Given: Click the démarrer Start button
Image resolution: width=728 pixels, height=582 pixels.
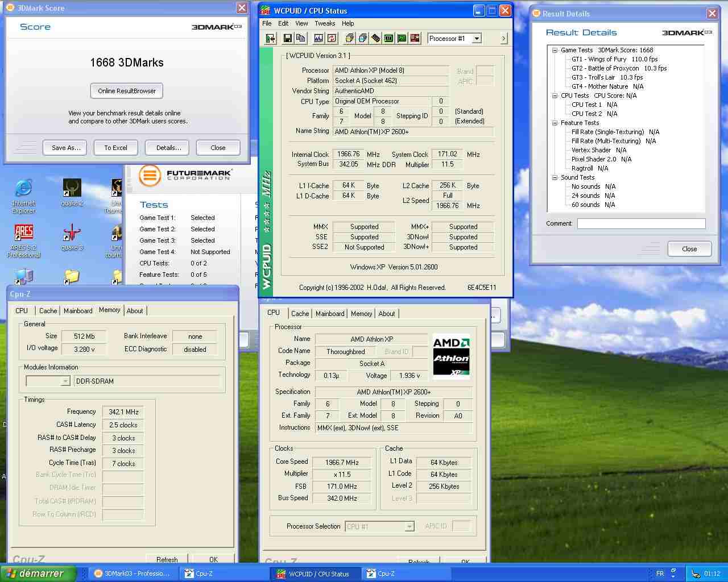Looking at the screenshot, I should [38, 573].
